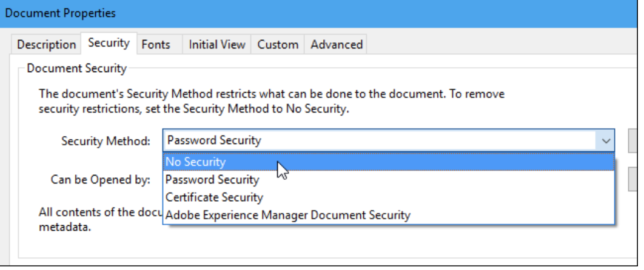
Task: Choose Adobe Experience Manager Document Security
Action: pos(288,215)
